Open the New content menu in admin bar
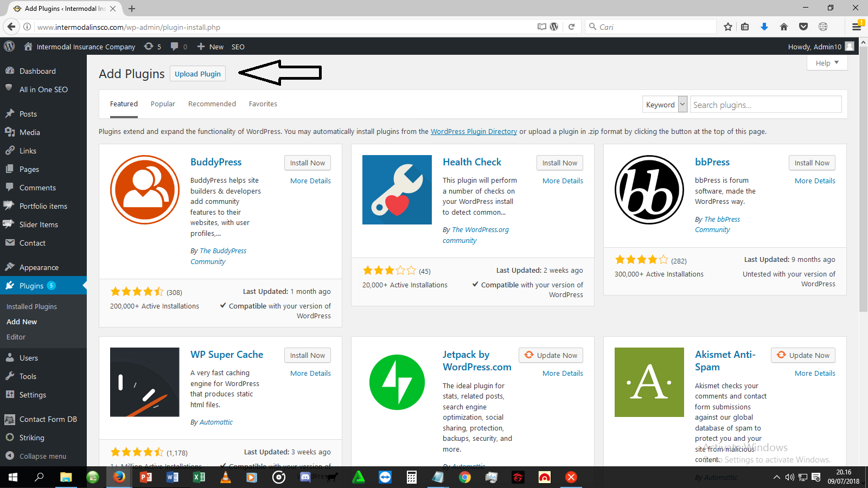The image size is (868, 488). (x=210, y=47)
